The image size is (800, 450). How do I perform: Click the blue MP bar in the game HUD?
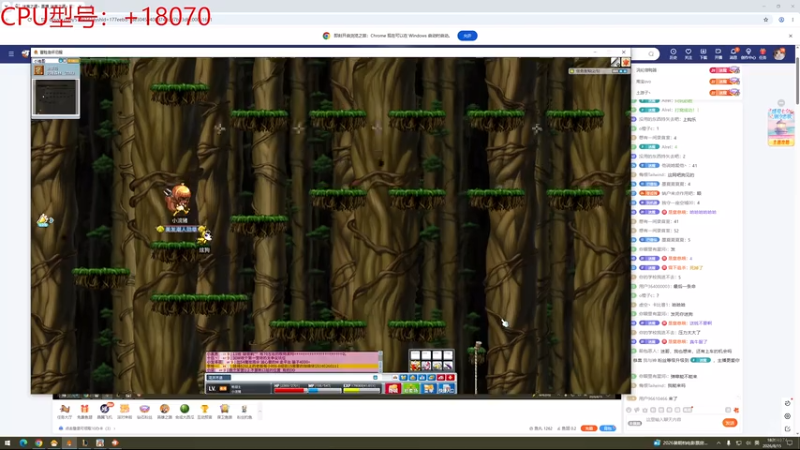[x=324, y=390]
